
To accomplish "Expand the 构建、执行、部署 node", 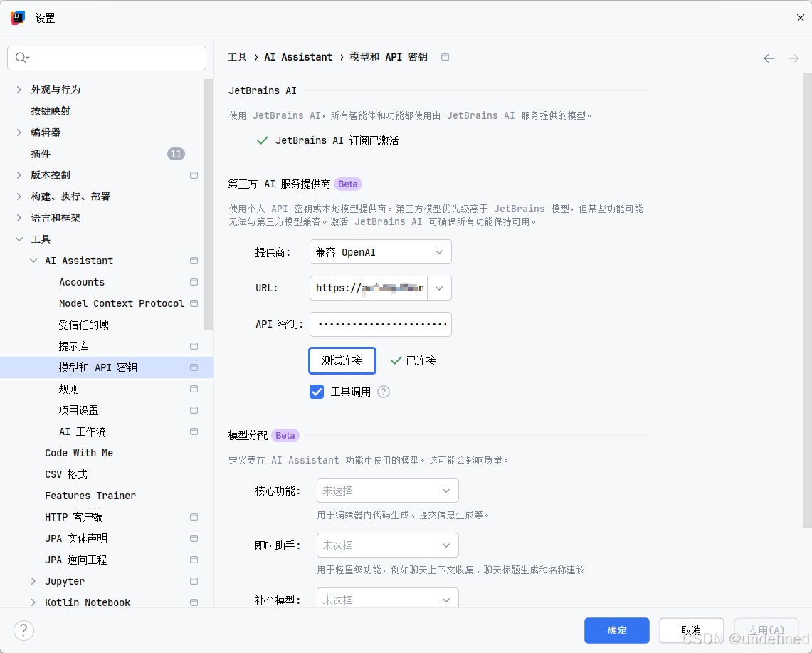I will 19,197.
